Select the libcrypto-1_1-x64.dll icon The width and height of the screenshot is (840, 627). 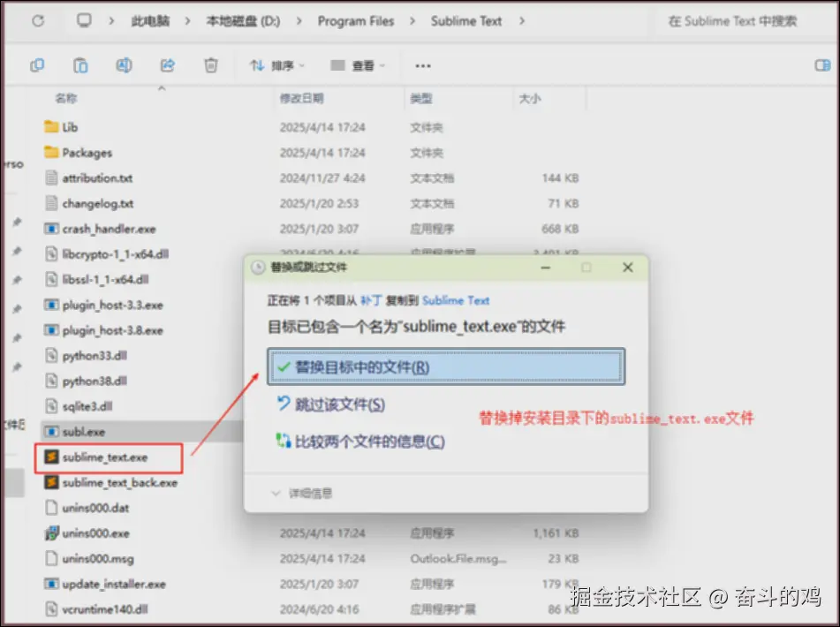(51, 253)
